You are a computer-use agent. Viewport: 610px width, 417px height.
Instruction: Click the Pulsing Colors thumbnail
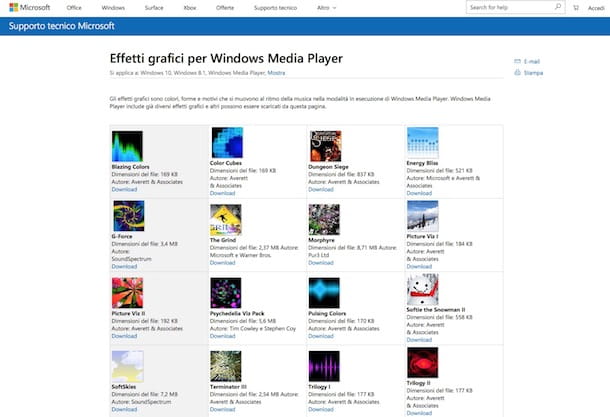[x=324, y=293]
